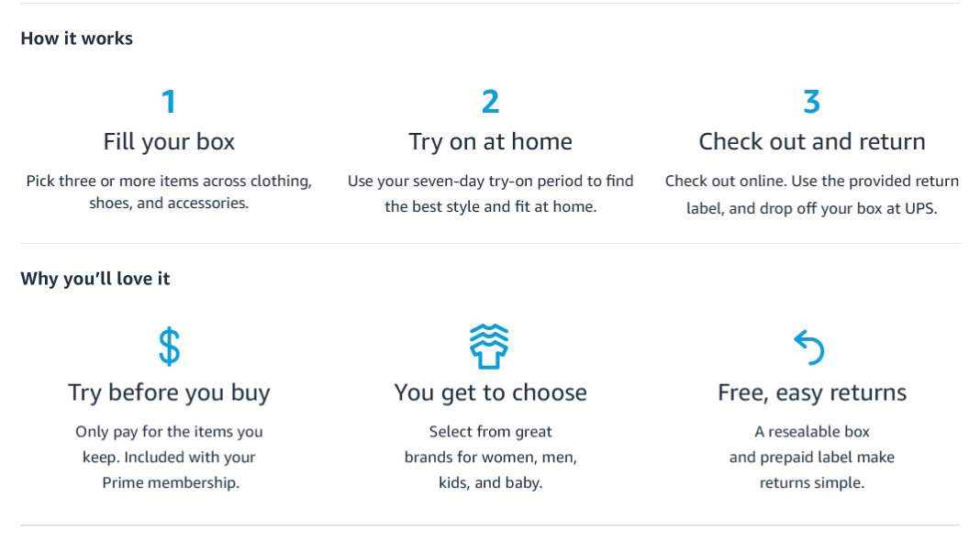The image size is (980, 541).
Task: Click the 'Try before you buy' title
Action: click(x=169, y=393)
